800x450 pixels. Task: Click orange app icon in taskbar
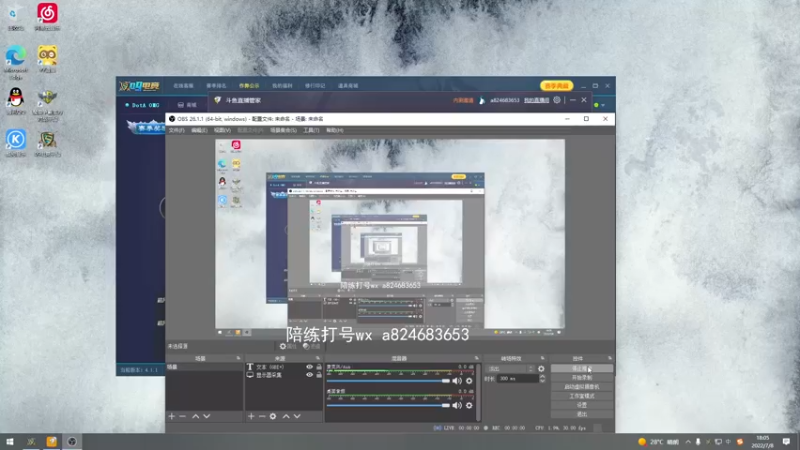52,441
